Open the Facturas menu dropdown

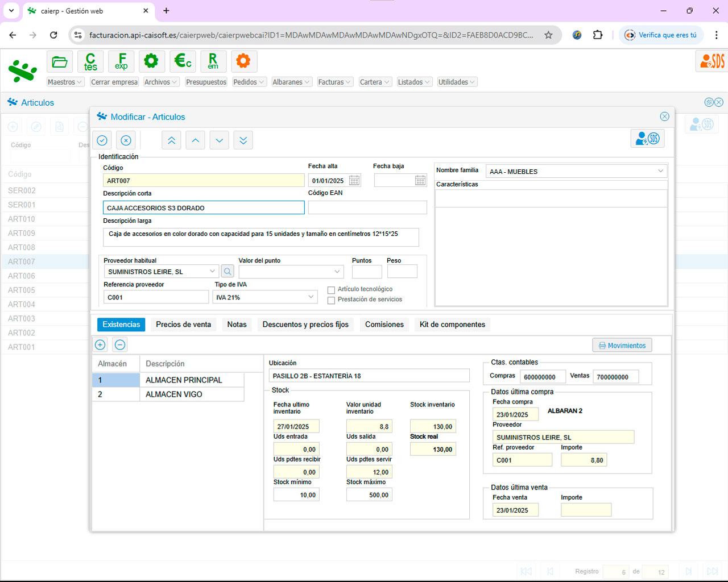point(335,82)
